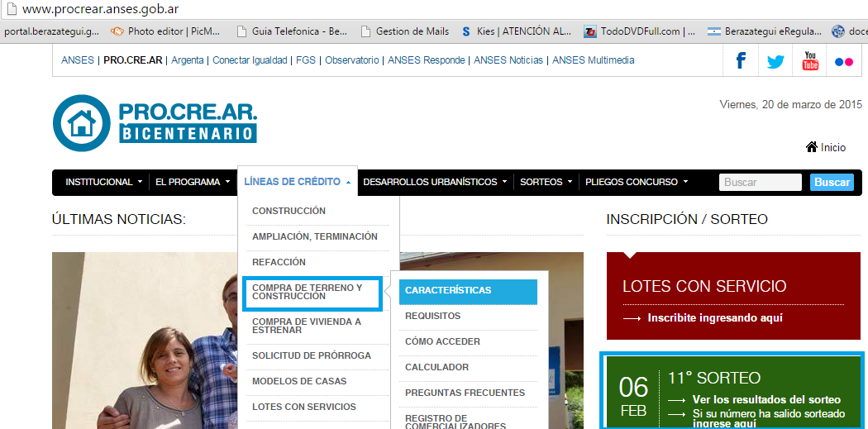The width and height of the screenshot is (868, 429).
Task: Open REQUISITOS submenu item
Action: (x=433, y=316)
